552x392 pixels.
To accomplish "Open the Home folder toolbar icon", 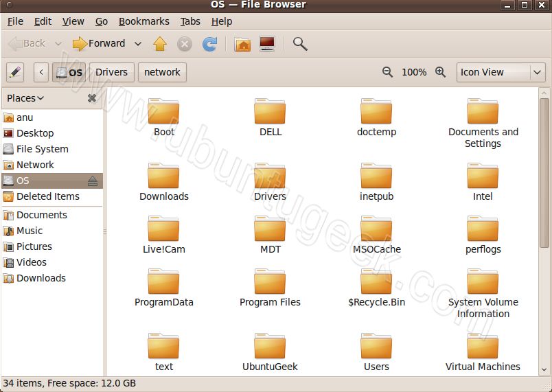I will 242,45.
